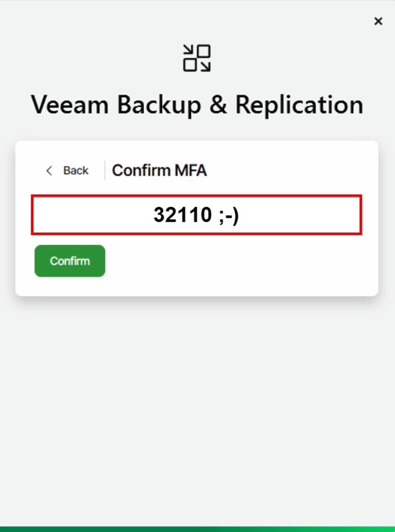Go back using the Back link
Image resolution: width=395 pixels, height=532 pixels.
(76, 171)
